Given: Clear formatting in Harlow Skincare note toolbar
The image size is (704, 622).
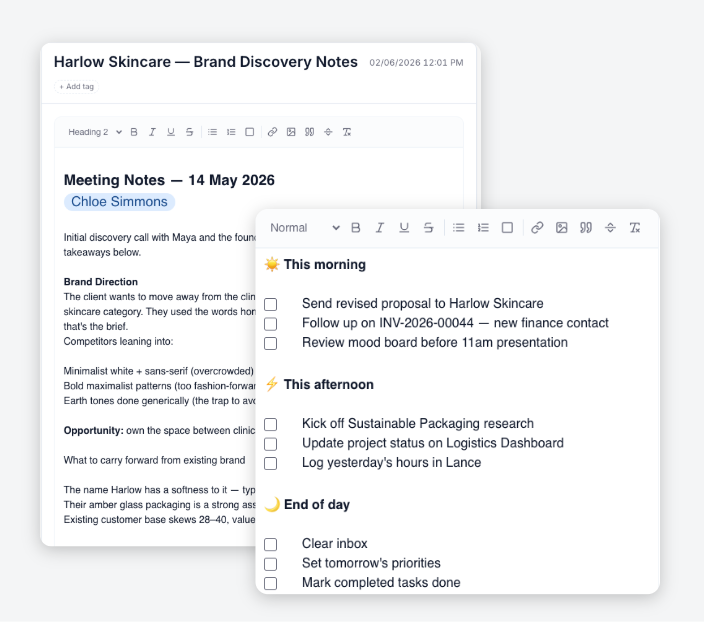Looking at the screenshot, I should click(347, 132).
